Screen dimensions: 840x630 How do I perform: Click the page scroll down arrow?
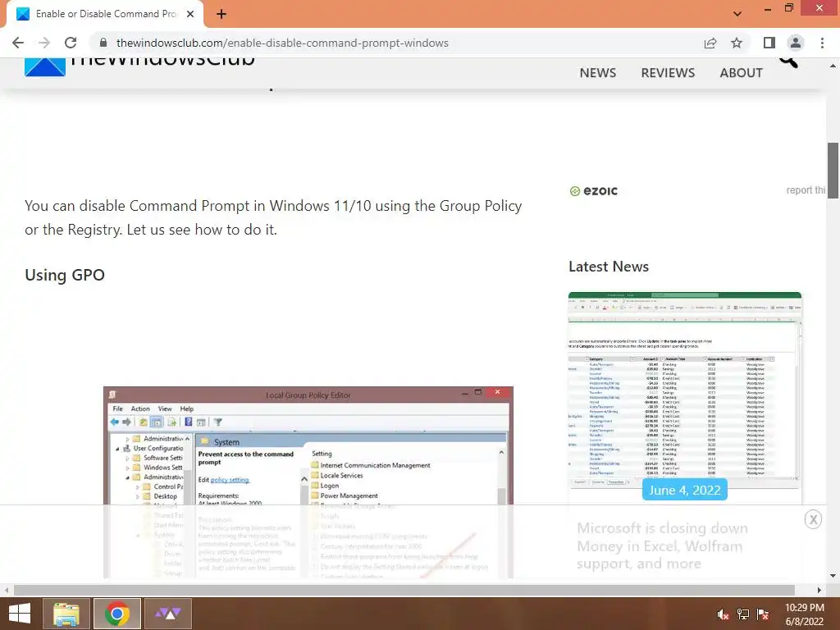point(833,576)
